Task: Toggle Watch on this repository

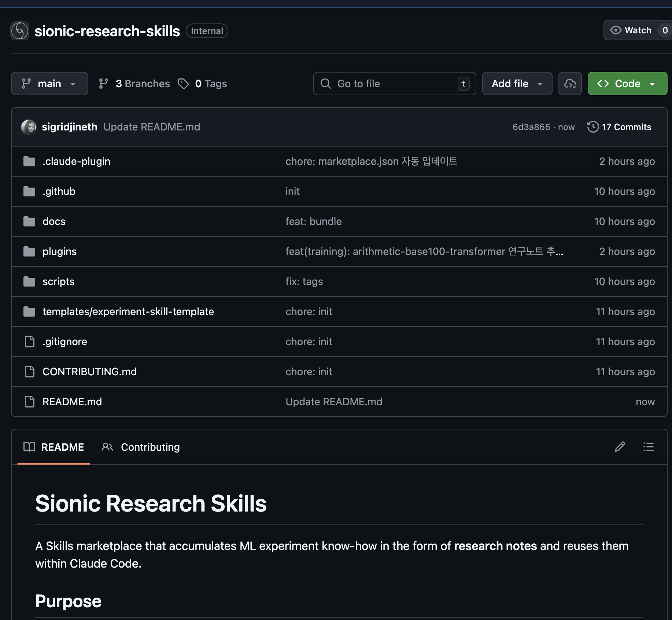Action: (631, 30)
